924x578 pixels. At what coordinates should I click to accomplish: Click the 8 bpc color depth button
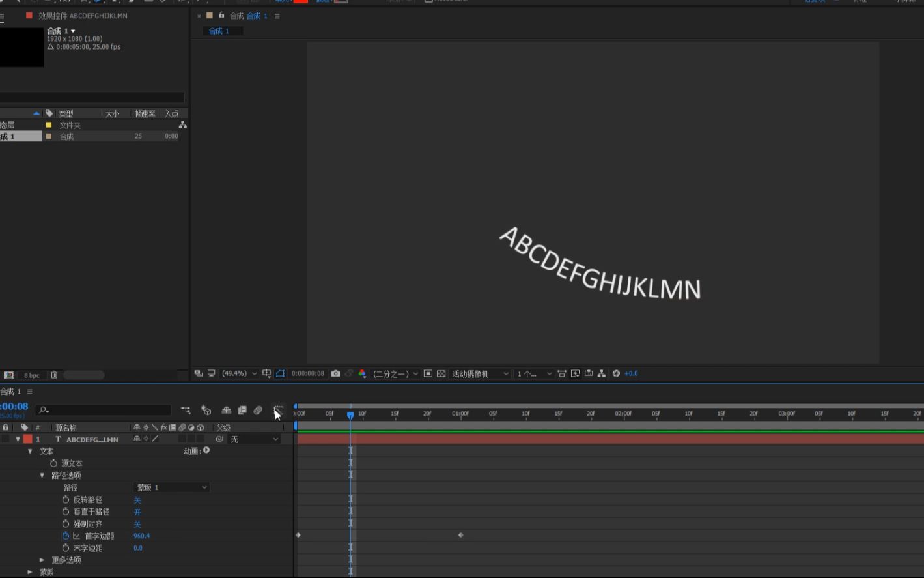tap(32, 375)
